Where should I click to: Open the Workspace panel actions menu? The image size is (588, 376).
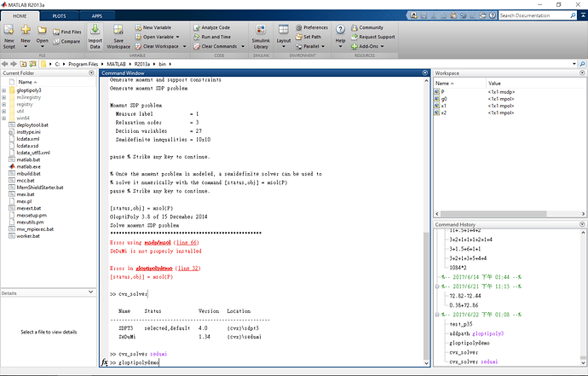[582, 72]
